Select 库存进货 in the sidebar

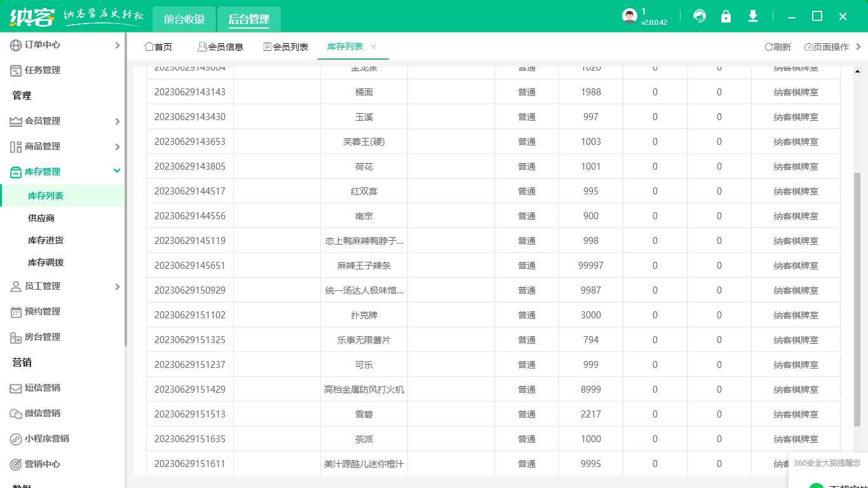point(46,241)
